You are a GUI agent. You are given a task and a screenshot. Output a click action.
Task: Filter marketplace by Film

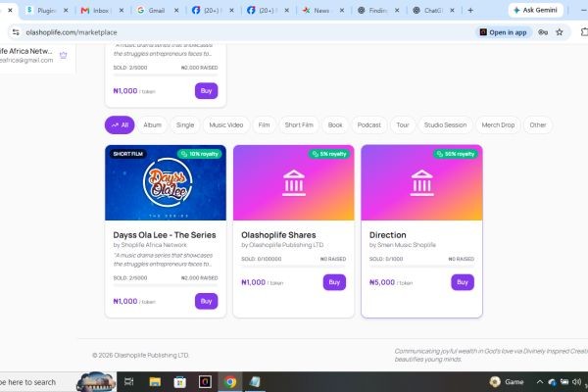[264, 124]
